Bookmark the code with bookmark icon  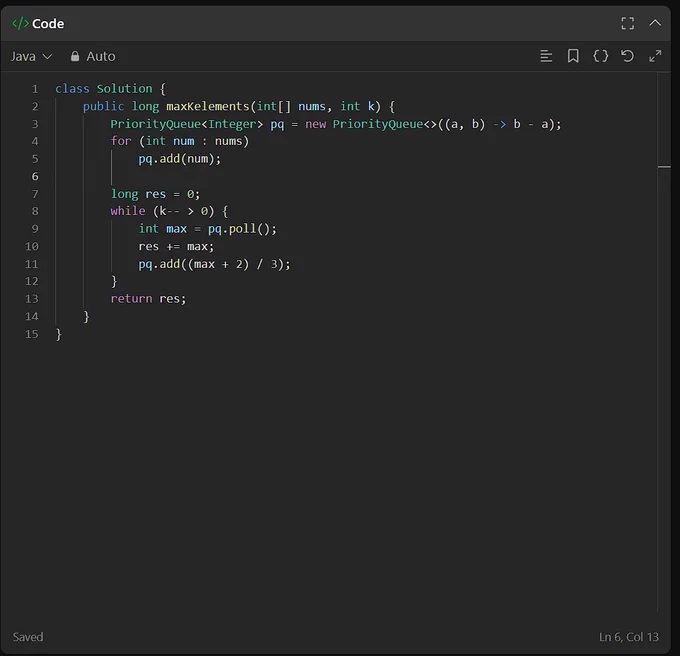point(573,56)
